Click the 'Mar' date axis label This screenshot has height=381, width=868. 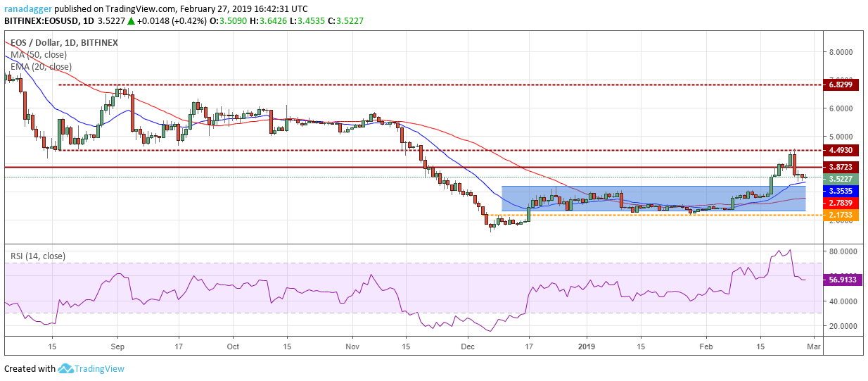point(813,346)
